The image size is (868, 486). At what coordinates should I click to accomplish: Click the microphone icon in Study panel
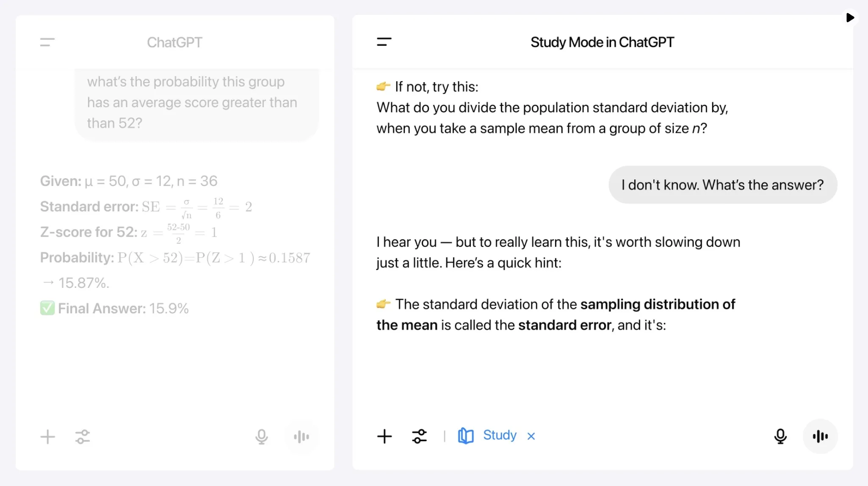pyautogui.click(x=780, y=436)
